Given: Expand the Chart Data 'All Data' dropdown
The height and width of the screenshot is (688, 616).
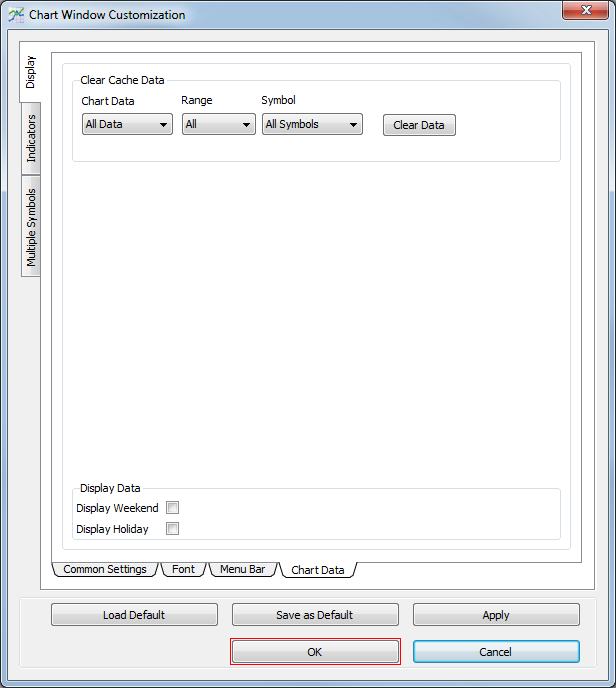Looking at the screenshot, I should (x=127, y=124).
